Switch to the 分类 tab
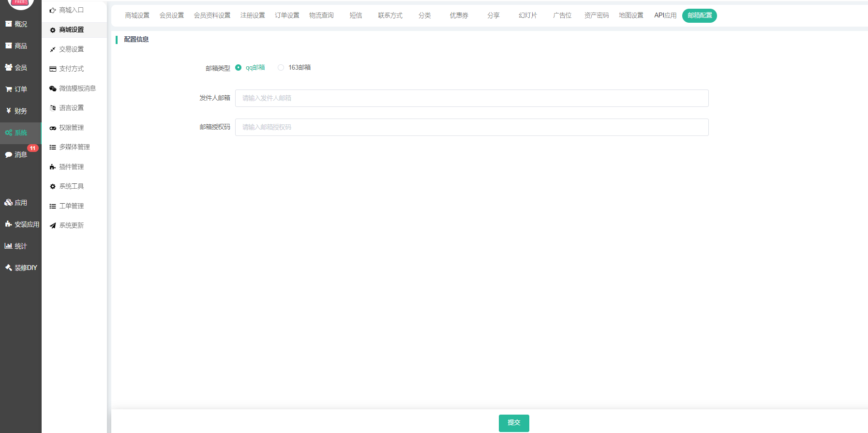 [x=424, y=15]
